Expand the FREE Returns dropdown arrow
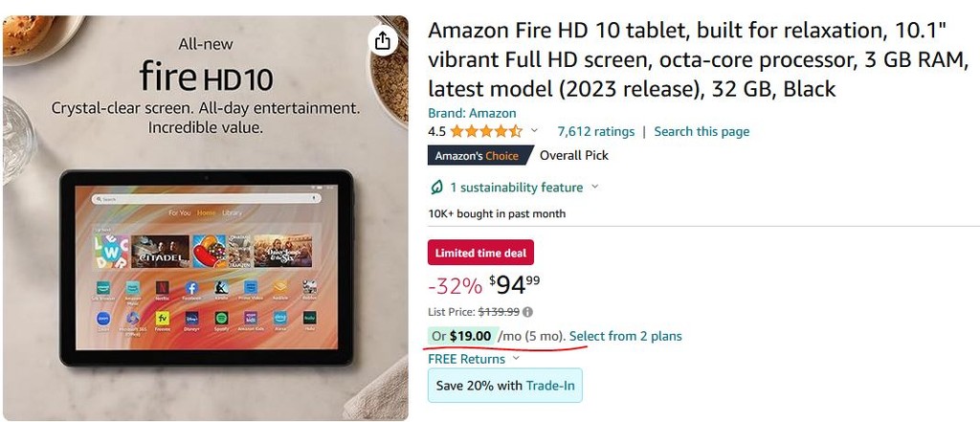 click(516, 359)
